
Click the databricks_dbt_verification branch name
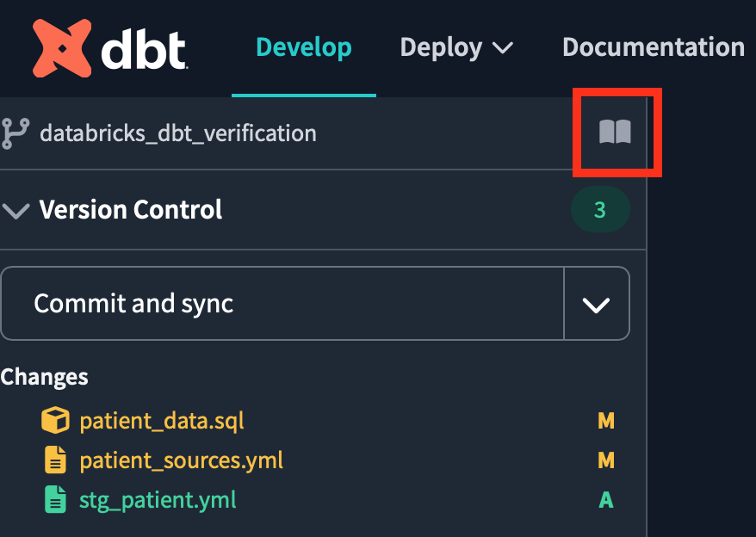(178, 133)
